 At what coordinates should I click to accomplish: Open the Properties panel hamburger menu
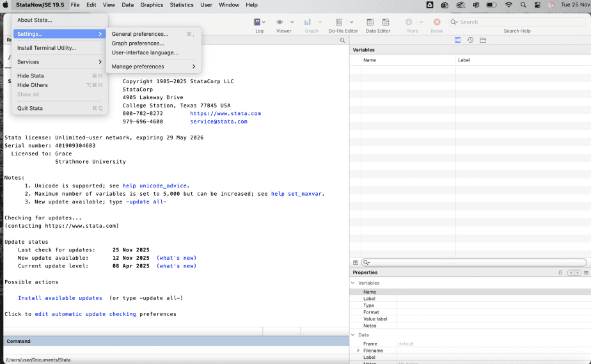pos(586,273)
